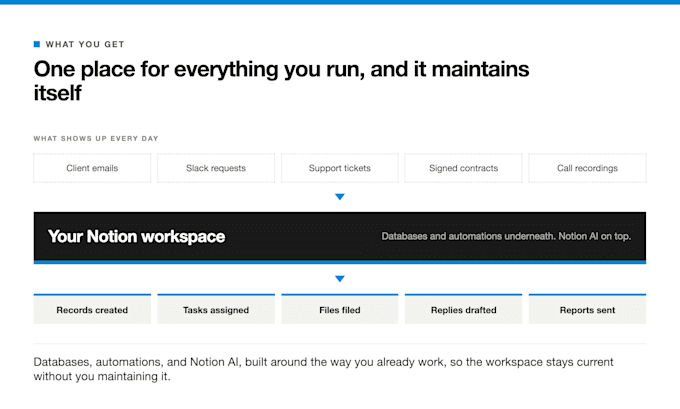Click the Tasks assigned card
This screenshot has height=409, width=680.
216,309
